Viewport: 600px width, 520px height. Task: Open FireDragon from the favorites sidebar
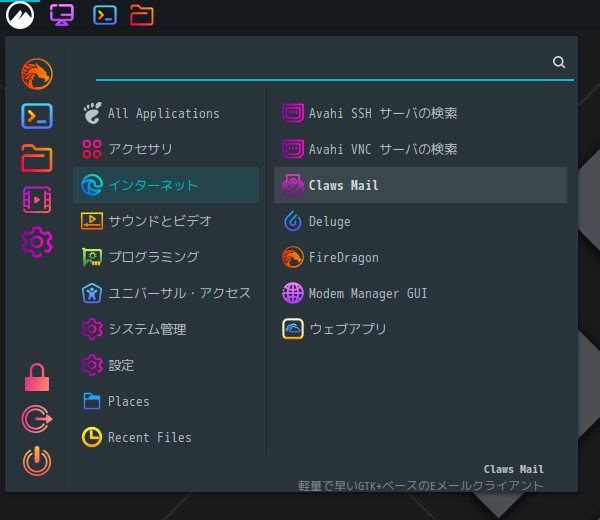pos(37,74)
